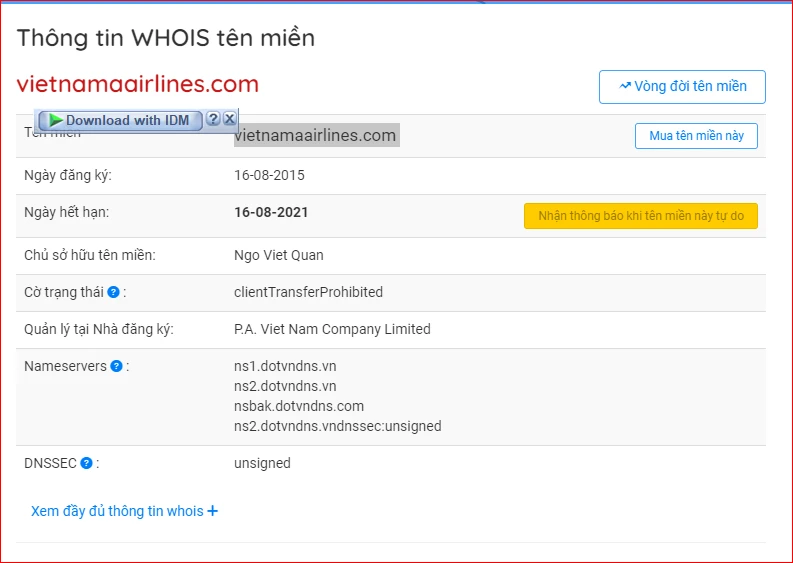Click nameserver ns1.dotvndns.vn
793x563 pixels.
coord(285,366)
